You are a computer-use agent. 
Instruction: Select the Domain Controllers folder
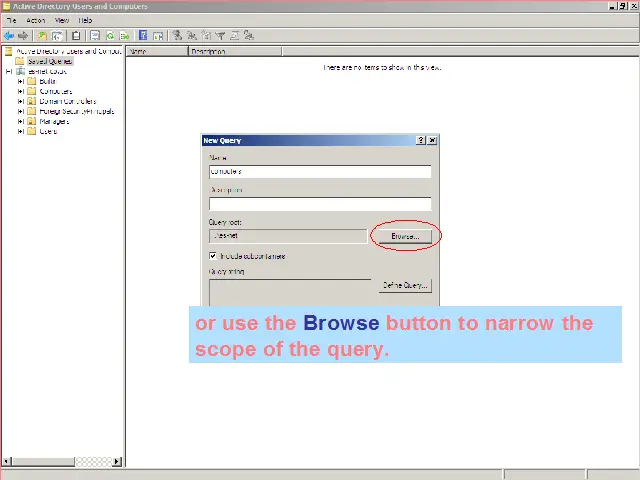click(67, 101)
